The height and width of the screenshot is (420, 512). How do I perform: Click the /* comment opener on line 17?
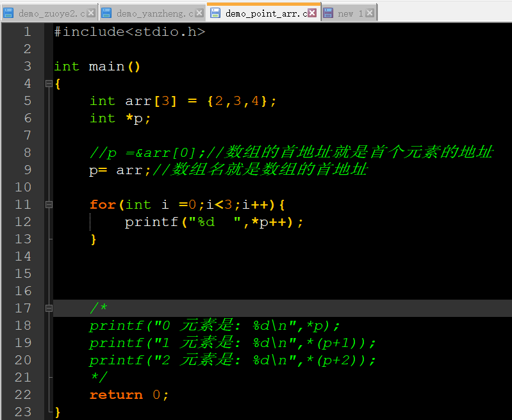coord(99,308)
